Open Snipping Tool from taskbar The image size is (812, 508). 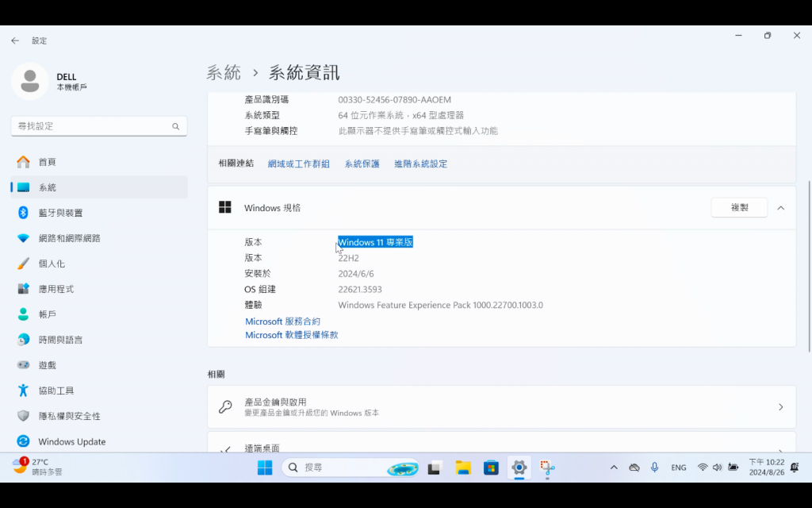[547, 468]
